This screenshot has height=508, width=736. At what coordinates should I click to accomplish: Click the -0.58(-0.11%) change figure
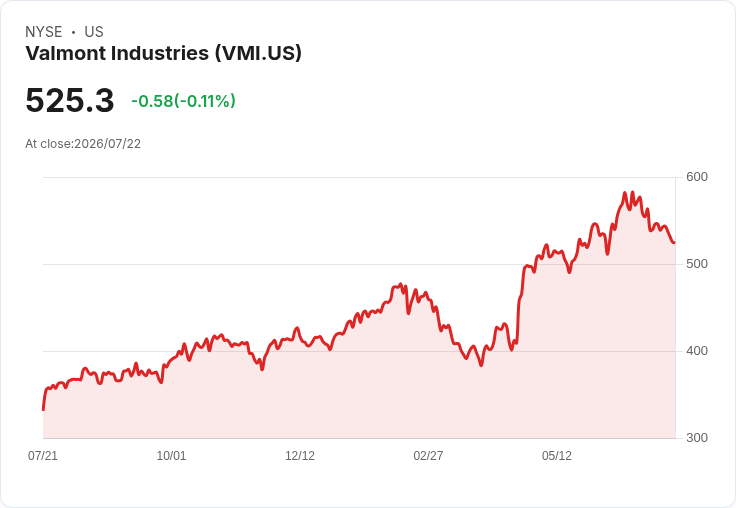pyautogui.click(x=183, y=101)
